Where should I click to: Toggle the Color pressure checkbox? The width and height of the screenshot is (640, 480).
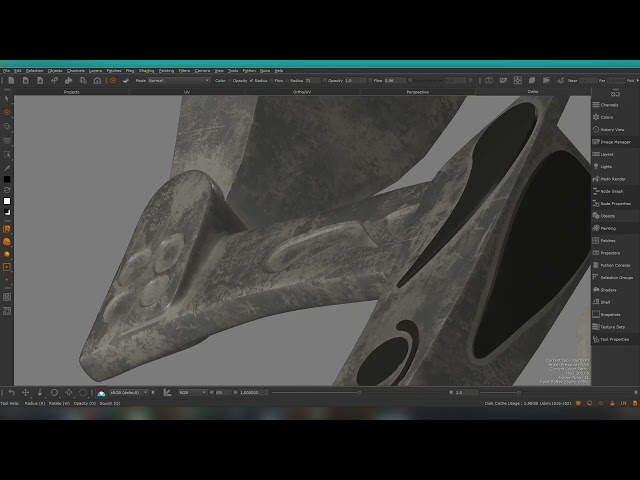(230, 80)
